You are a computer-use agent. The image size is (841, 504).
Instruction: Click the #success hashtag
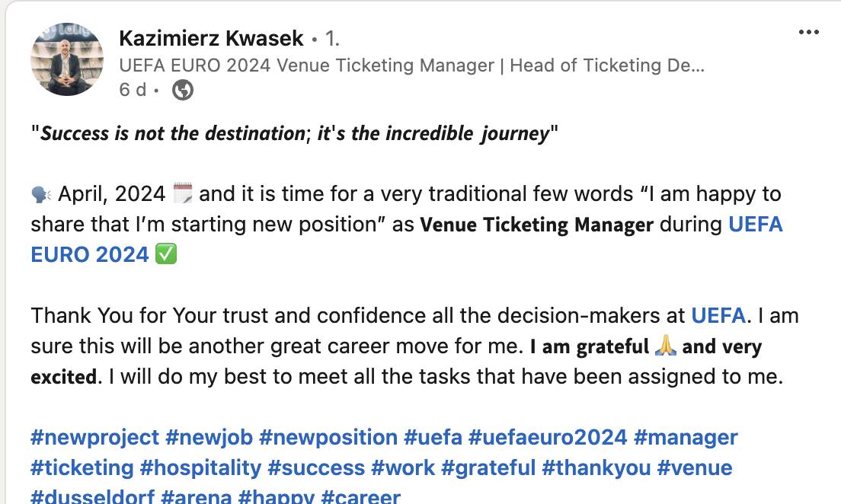316,467
